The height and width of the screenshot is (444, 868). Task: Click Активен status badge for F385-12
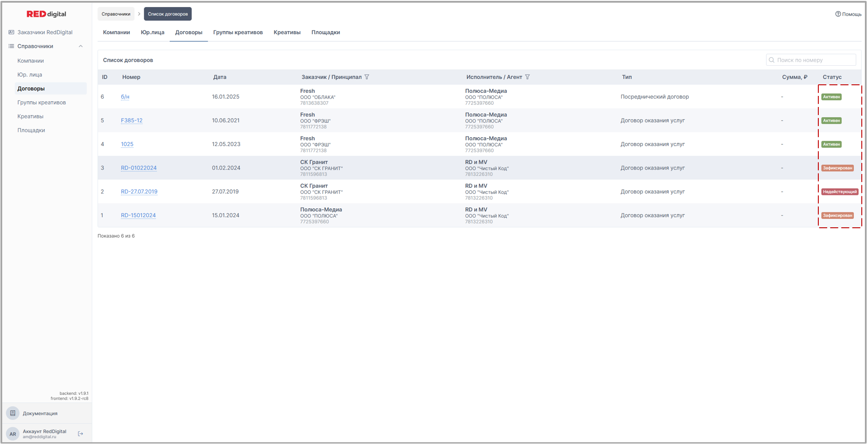[x=832, y=121]
